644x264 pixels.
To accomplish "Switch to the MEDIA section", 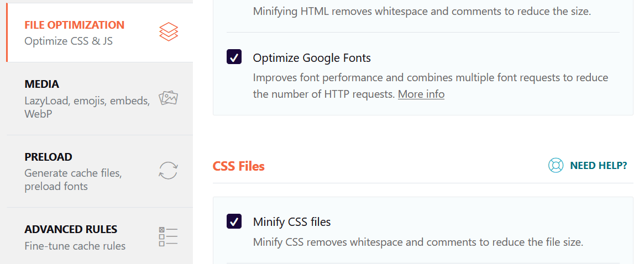I will 42,84.
